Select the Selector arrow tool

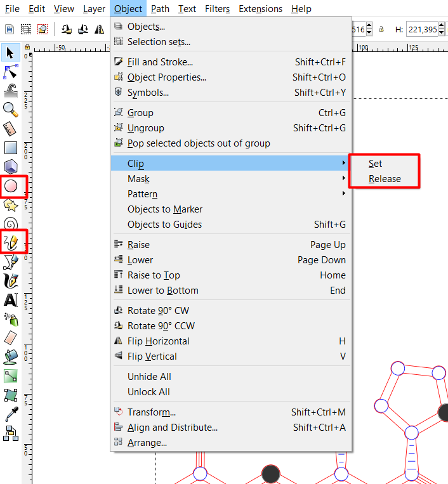tap(11, 53)
